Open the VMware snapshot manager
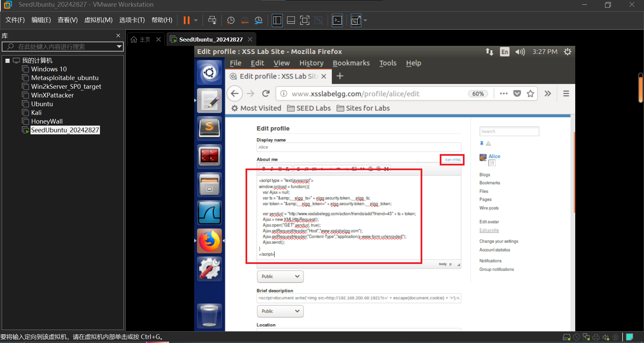 (259, 20)
